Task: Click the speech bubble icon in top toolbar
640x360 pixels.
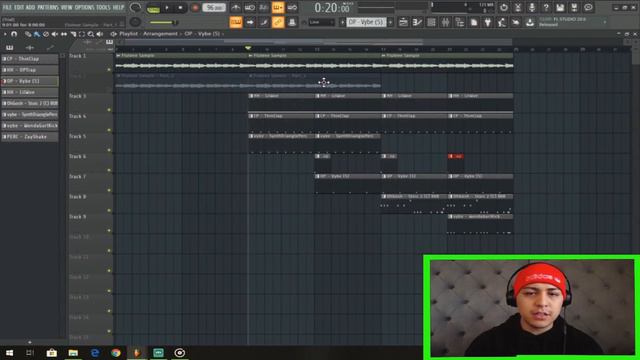Action: pos(588,7)
